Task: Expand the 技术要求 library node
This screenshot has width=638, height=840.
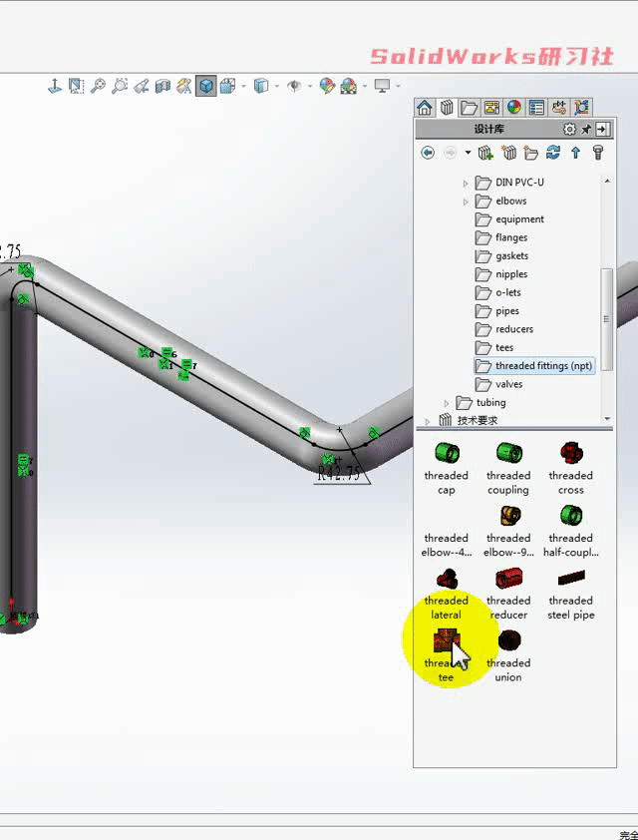Action: tap(427, 422)
